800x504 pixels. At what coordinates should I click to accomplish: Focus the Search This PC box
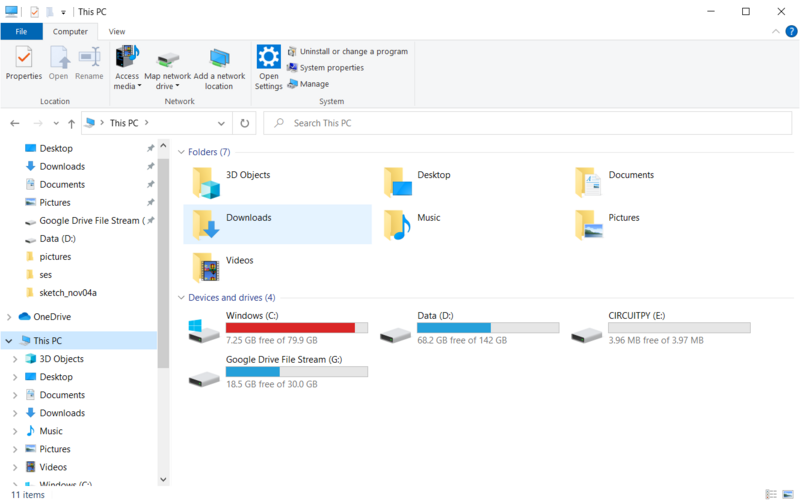[528, 123]
